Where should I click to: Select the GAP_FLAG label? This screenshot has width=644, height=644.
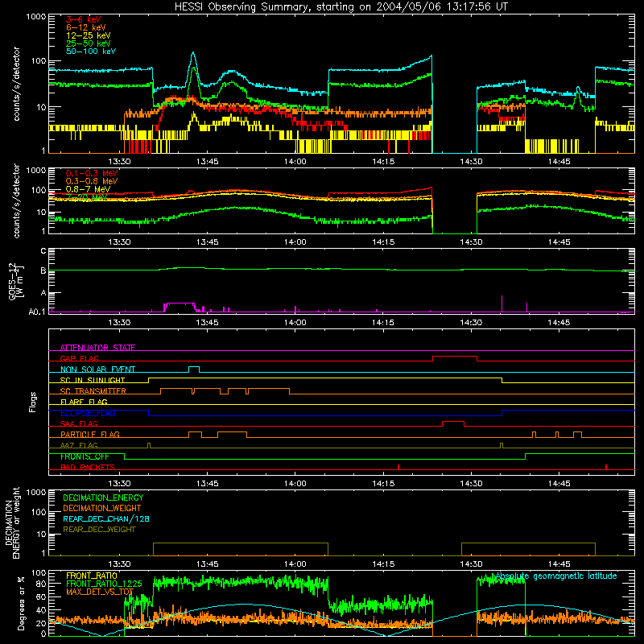click(79, 358)
